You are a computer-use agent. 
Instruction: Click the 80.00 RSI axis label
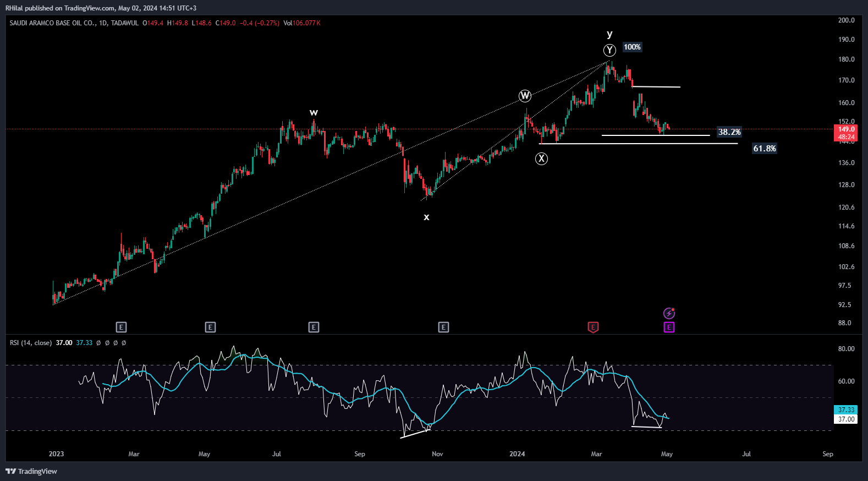[847, 349]
